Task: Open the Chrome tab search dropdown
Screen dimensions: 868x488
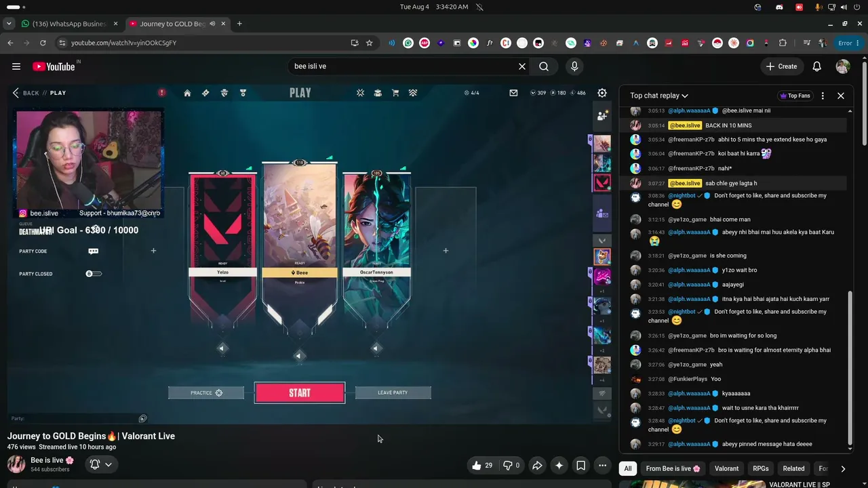Action: (9, 24)
